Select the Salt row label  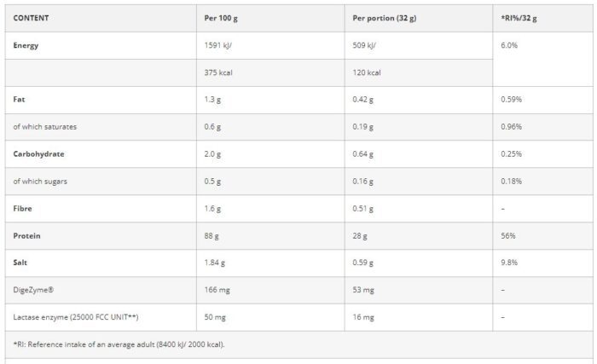(21, 263)
